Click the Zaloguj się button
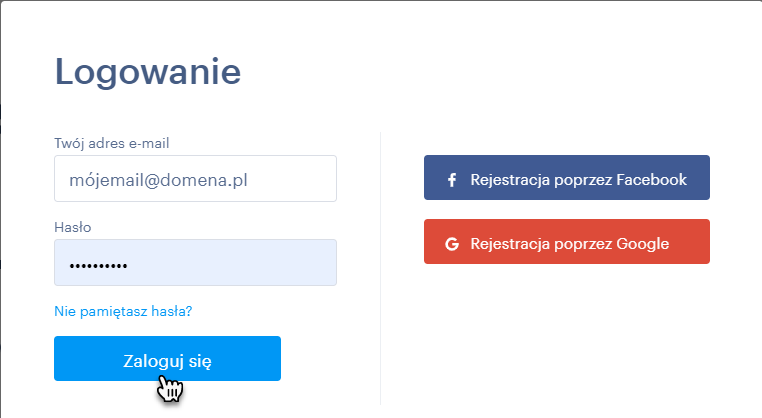The width and height of the screenshot is (762, 418). 167,358
